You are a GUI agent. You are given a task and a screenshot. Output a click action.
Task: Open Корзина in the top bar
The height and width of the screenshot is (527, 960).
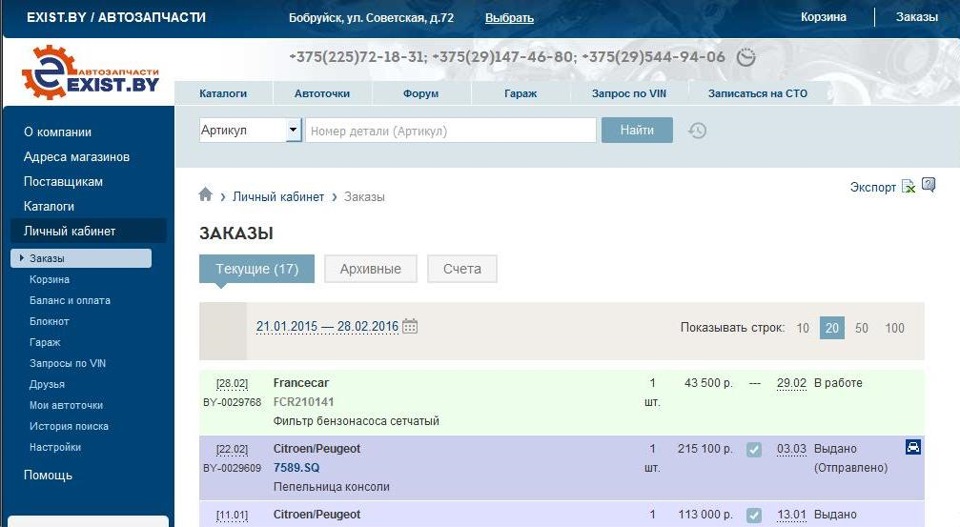[823, 17]
